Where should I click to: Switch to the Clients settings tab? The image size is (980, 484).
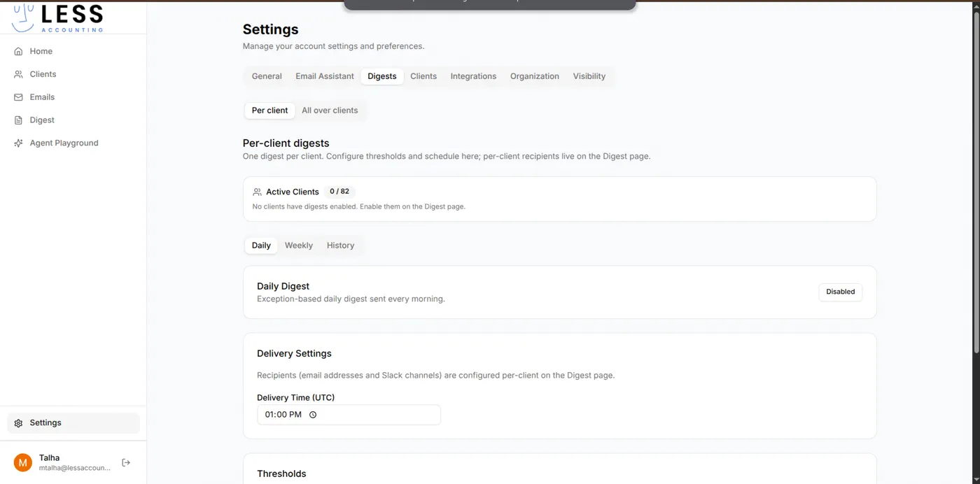pos(423,76)
